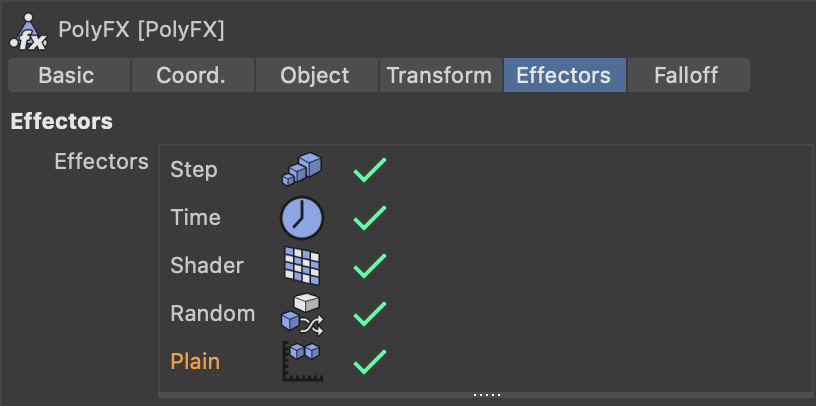
Task: Show the Transform tab
Action: click(x=439, y=75)
